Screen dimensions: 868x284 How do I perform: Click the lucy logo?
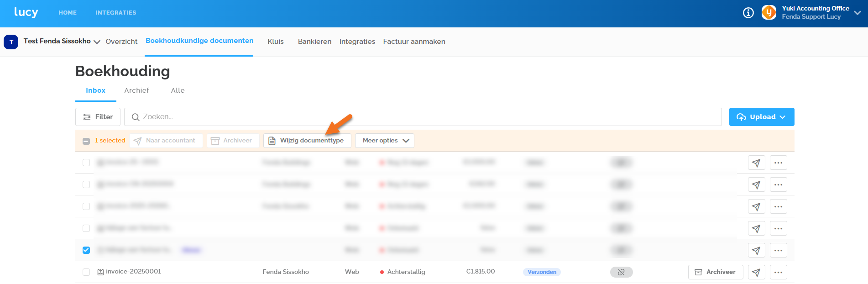pyautogui.click(x=26, y=12)
